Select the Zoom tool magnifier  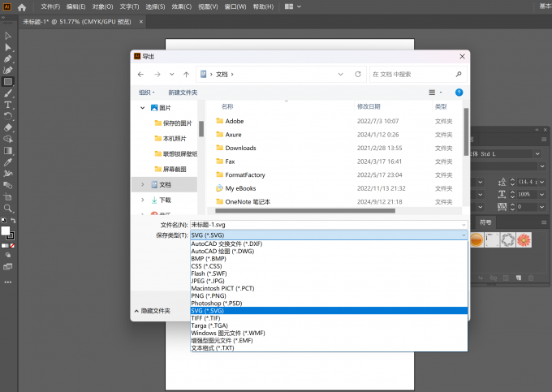[8, 209]
